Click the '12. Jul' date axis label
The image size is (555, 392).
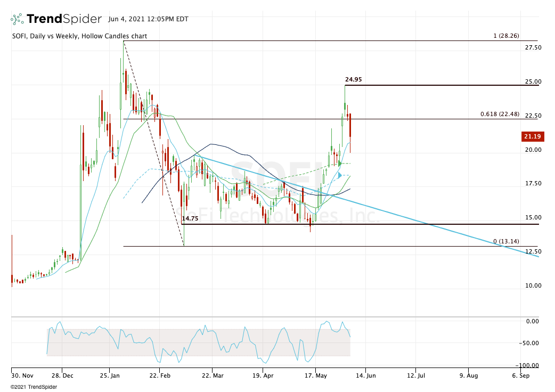[416, 375]
